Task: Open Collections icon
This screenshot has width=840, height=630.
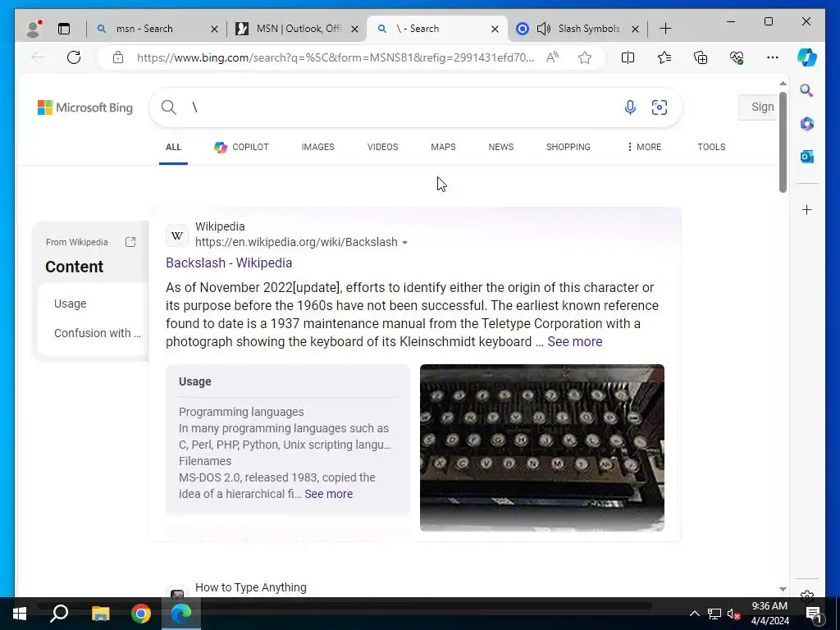Action: [701, 57]
